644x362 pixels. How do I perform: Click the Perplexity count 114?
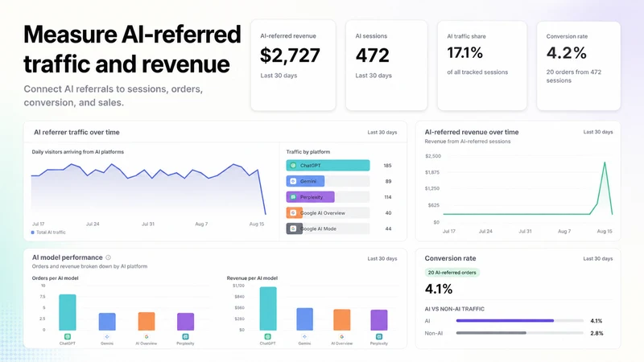pyautogui.click(x=388, y=197)
